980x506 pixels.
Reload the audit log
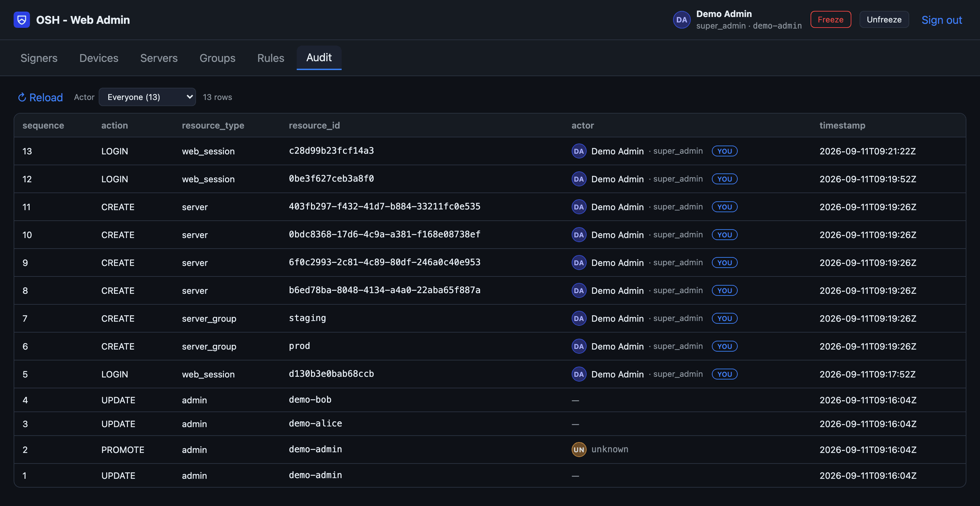tap(40, 97)
